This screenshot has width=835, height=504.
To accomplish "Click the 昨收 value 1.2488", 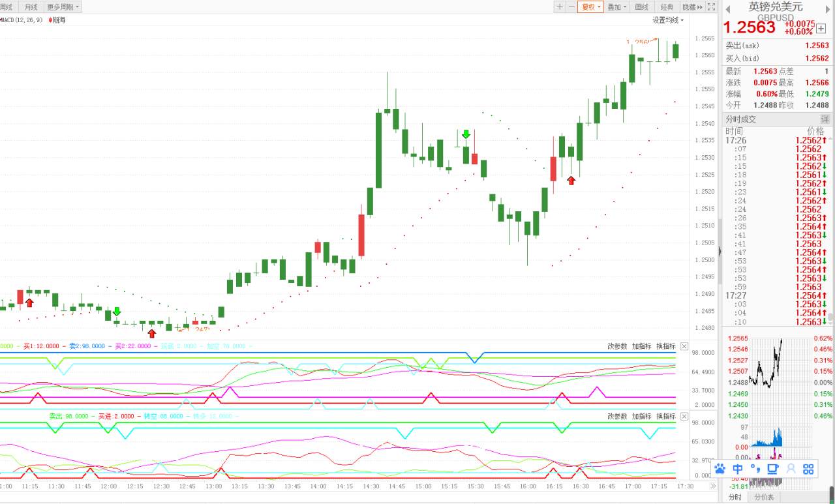I will [817, 105].
